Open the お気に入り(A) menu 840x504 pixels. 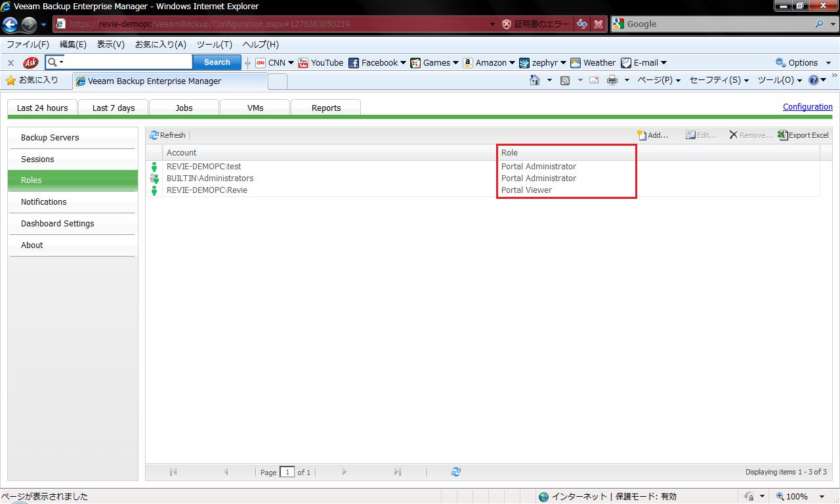161,45
